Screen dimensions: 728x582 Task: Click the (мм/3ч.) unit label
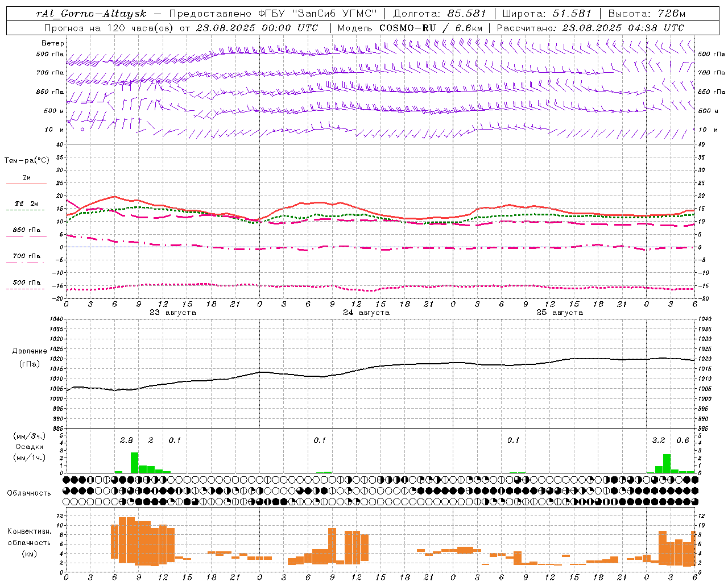click(x=29, y=436)
